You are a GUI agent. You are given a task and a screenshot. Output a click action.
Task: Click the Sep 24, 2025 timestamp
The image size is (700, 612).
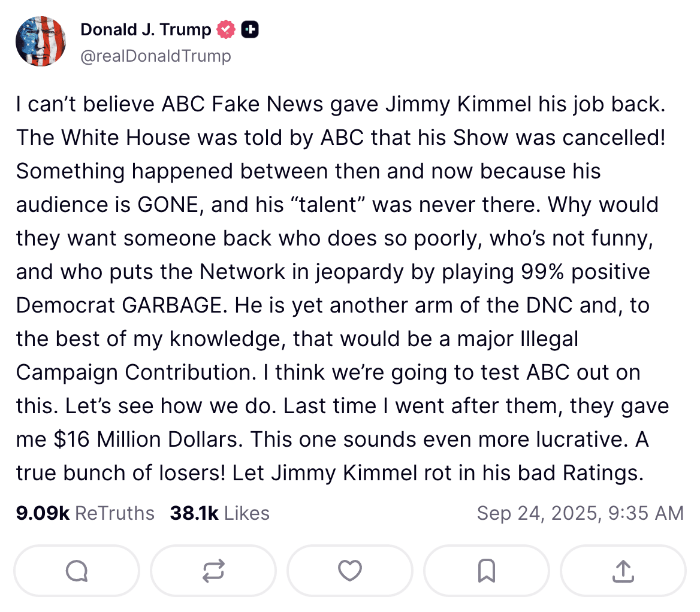click(580, 513)
